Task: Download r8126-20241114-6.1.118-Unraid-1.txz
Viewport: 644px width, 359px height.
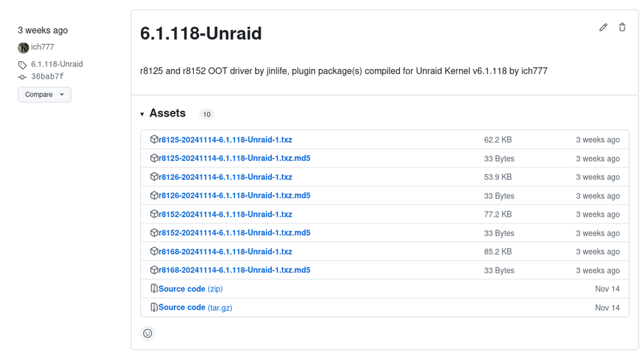Action: [x=225, y=177]
